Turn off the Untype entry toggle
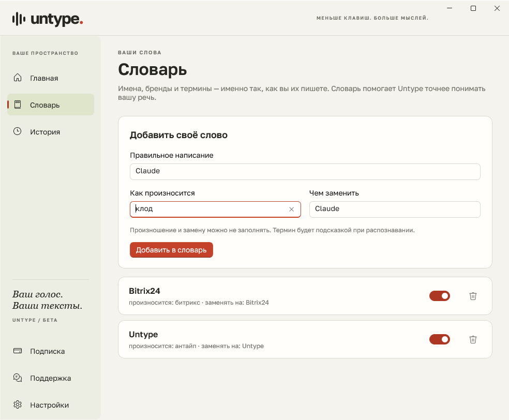The image size is (509, 420). click(x=440, y=339)
